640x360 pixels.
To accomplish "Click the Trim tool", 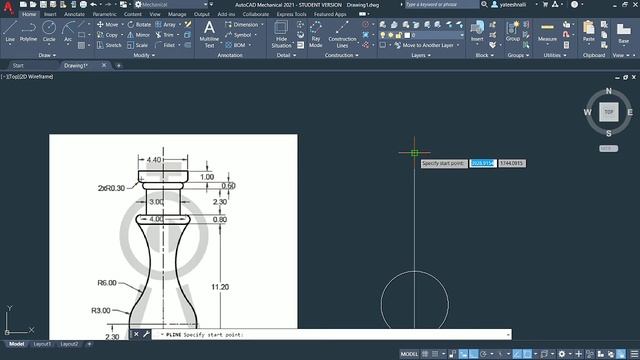I will tap(164, 35).
